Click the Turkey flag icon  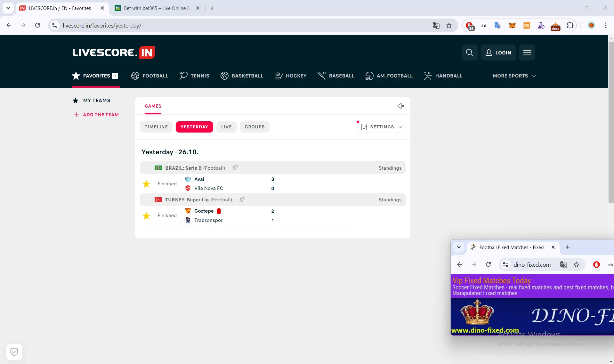158,199
